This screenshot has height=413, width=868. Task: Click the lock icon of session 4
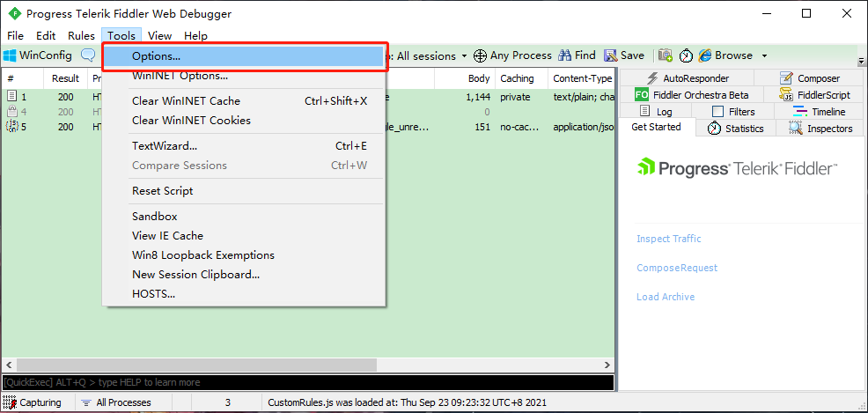point(12,111)
